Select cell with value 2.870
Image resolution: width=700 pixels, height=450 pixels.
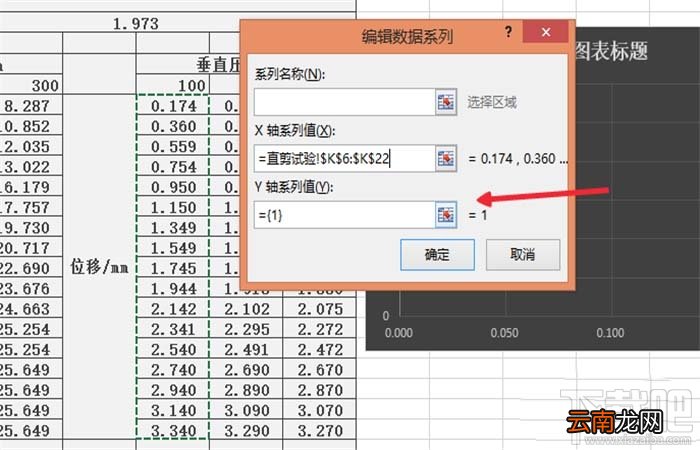[x=320, y=390]
